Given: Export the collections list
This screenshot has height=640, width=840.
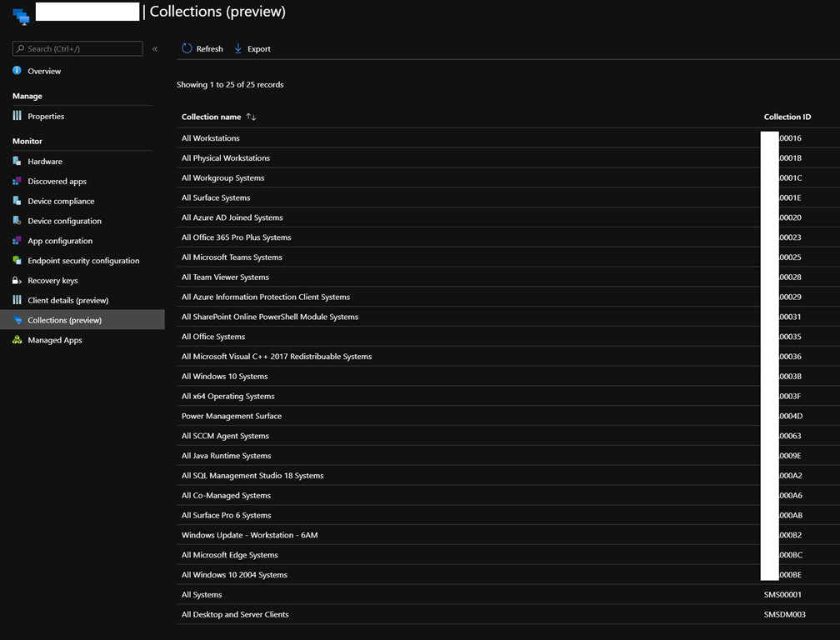Looking at the screenshot, I should click(252, 48).
